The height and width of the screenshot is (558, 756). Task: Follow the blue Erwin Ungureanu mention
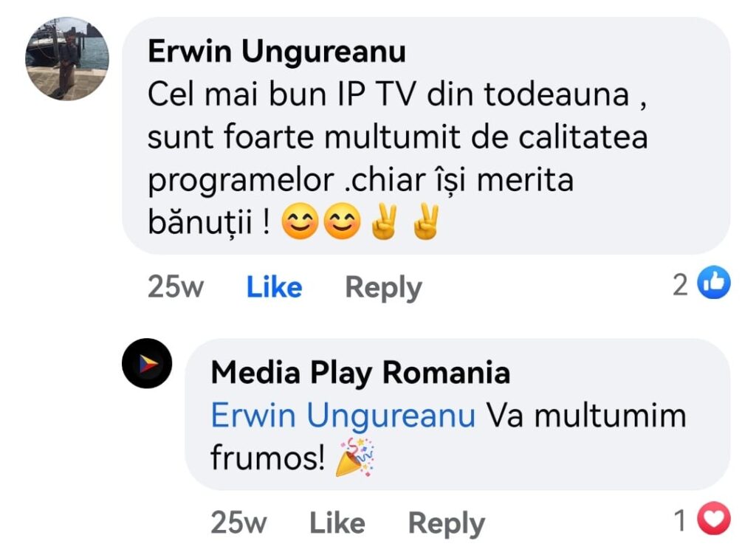click(343, 416)
